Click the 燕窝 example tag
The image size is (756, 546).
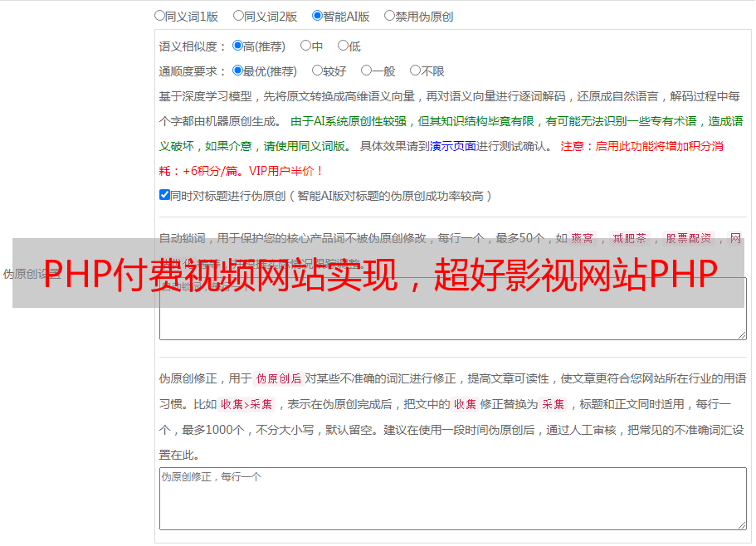pos(582,238)
